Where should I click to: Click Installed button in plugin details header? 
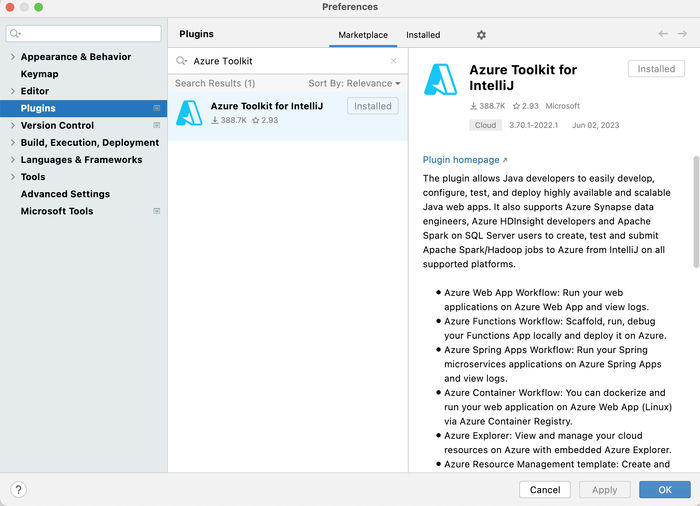pos(656,69)
